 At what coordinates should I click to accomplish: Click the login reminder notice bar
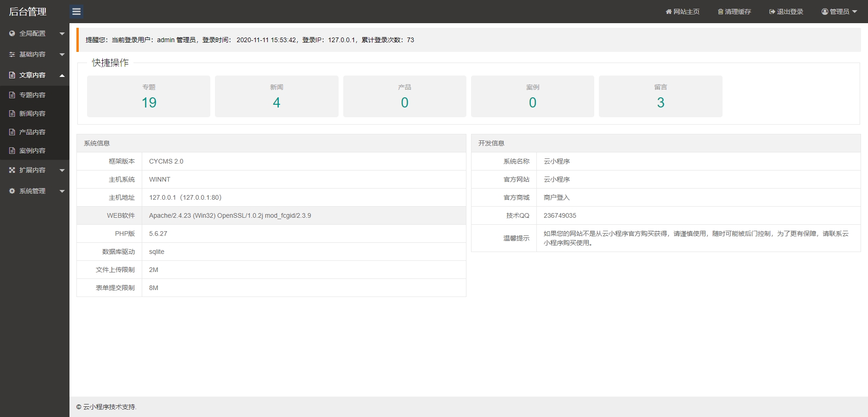[x=469, y=40]
